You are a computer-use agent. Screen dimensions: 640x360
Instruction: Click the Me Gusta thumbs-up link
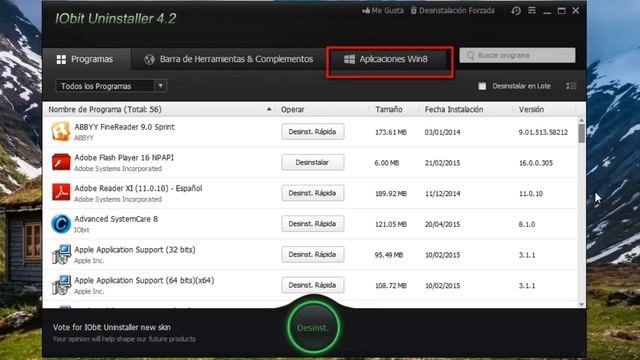383,11
